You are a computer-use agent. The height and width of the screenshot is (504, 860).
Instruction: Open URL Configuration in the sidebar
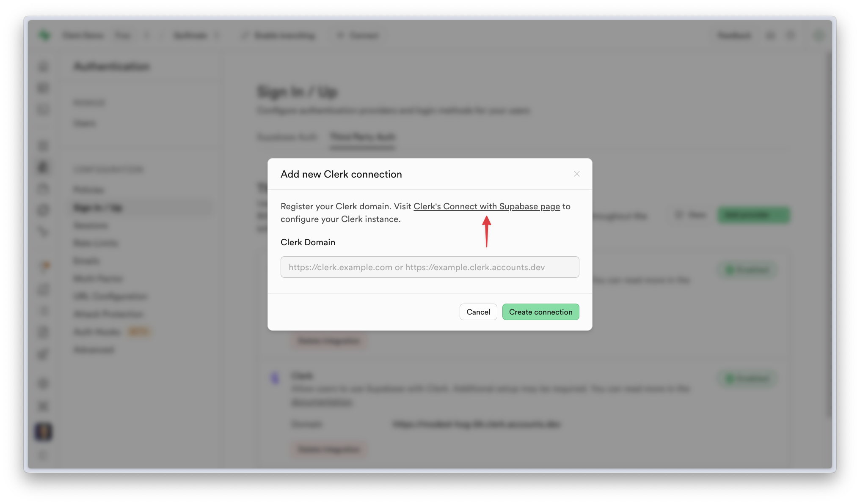pyautogui.click(x=110, y=296)
